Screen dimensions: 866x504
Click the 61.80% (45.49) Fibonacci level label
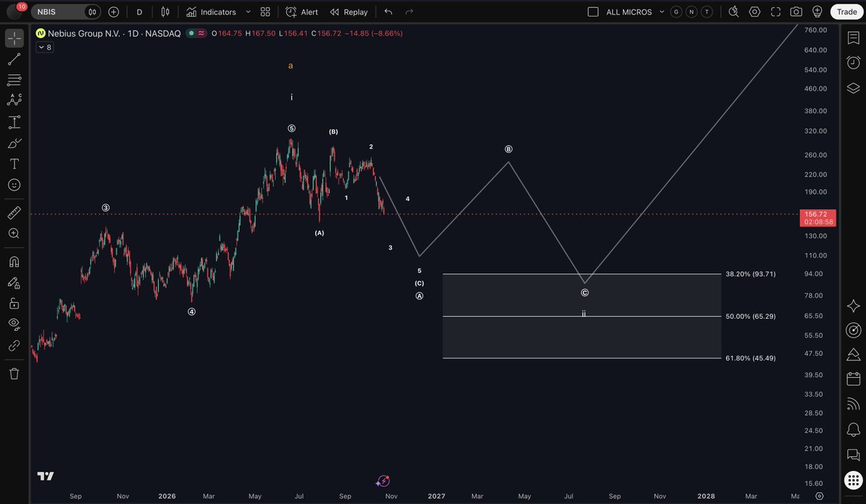tap(751, 358)
